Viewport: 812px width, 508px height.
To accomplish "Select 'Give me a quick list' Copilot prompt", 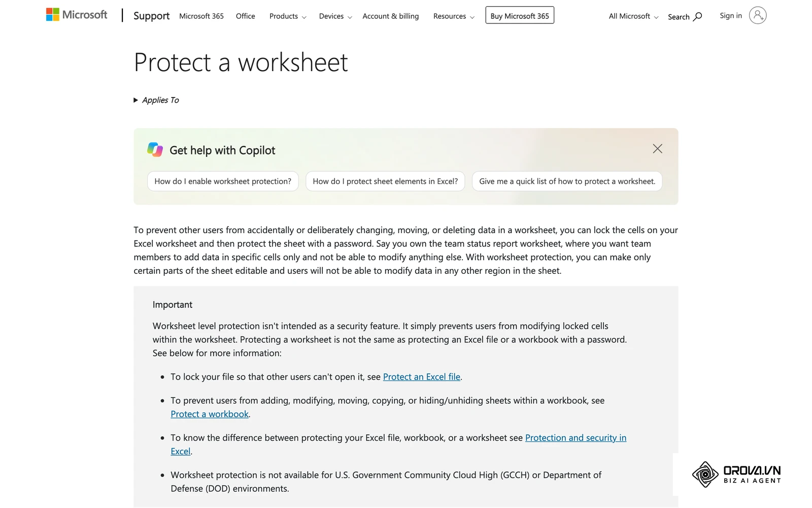I will coord(567,181).
